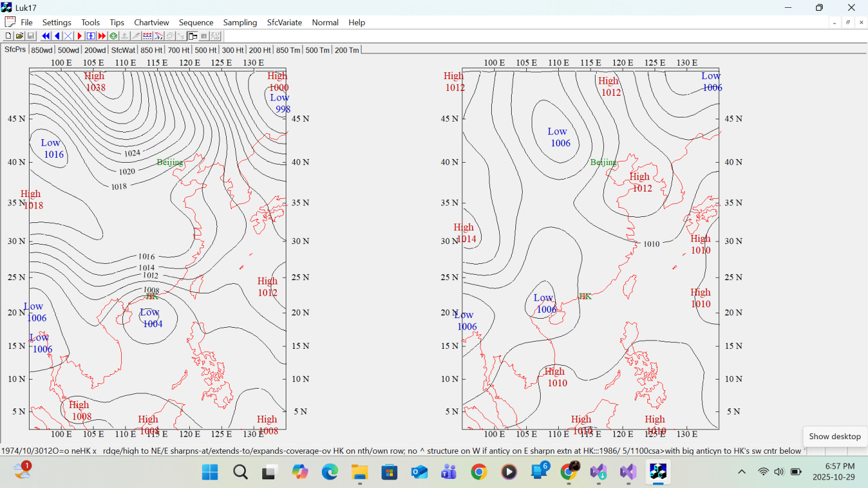Click the blue X icon in toolbar
This screenshot has width=868, height=488.
pos(68,36)
